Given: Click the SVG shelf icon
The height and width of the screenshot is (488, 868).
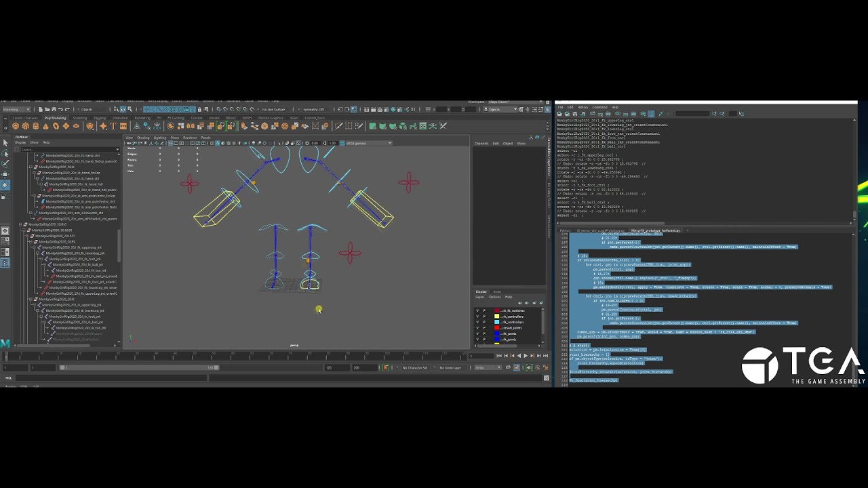Looking at the screenshot, I should [123, 126].
